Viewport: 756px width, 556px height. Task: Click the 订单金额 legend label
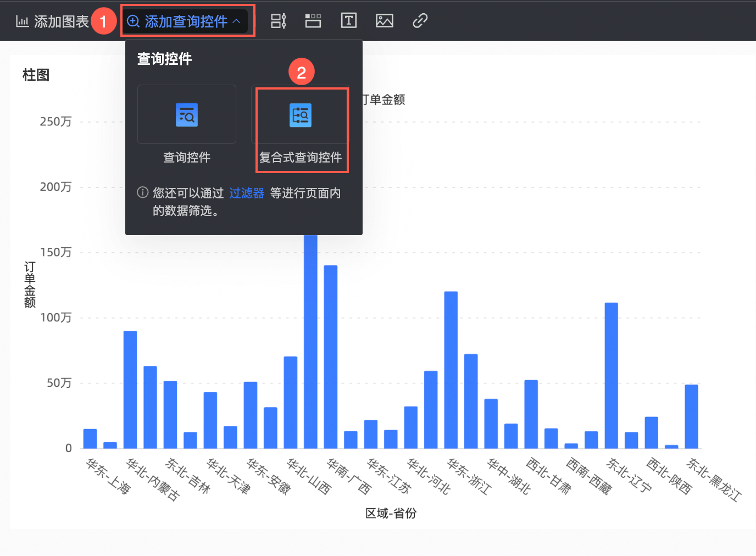[x=385, y=99]
